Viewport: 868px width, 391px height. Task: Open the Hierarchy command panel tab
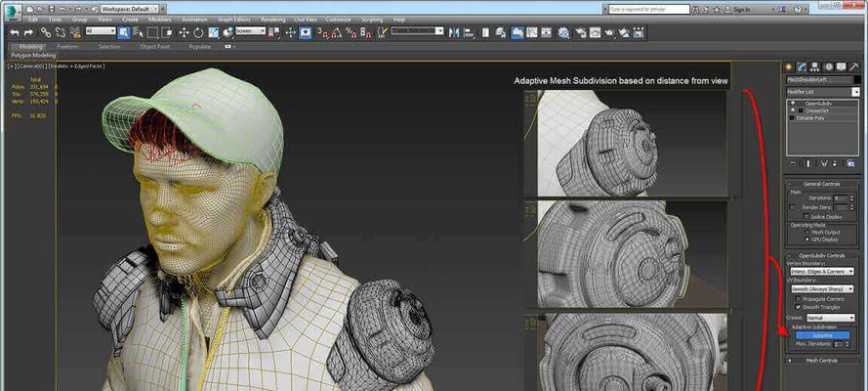[815, 66]
